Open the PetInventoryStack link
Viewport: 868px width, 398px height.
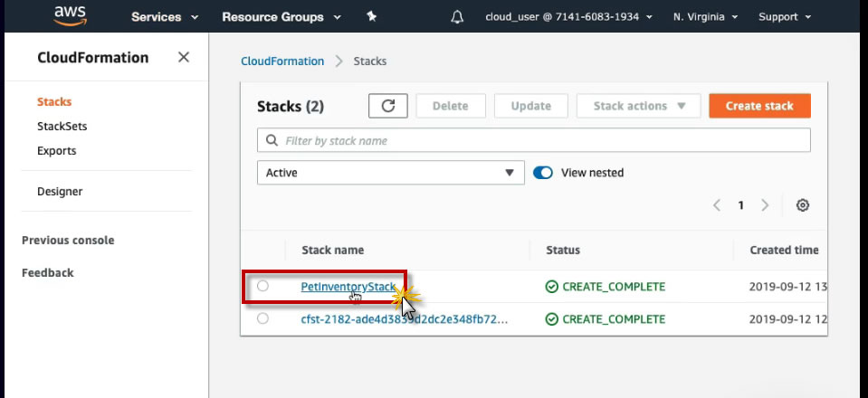coord(348,287)
